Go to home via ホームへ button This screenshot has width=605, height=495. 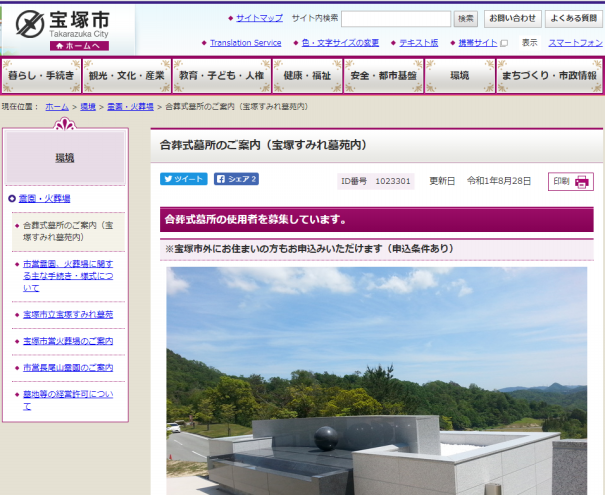pyautogui.click(x=79, y=46)
